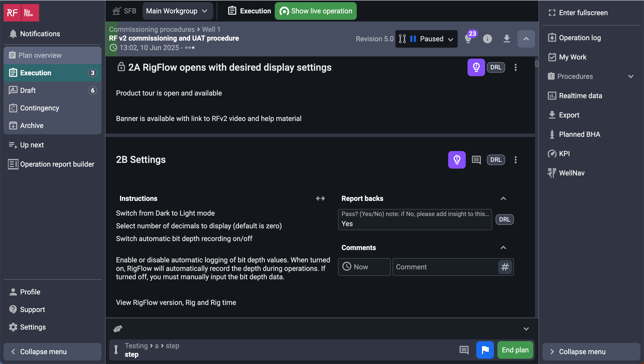Image resolution: width=644 pixels, height=364 pixels.
Task: Click the download procedure icon
Action: point(506,39)
